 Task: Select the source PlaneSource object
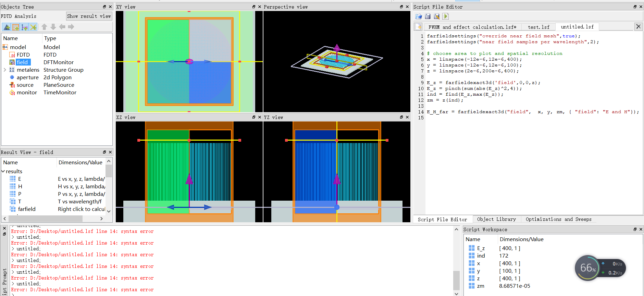(x=25, y=85)
